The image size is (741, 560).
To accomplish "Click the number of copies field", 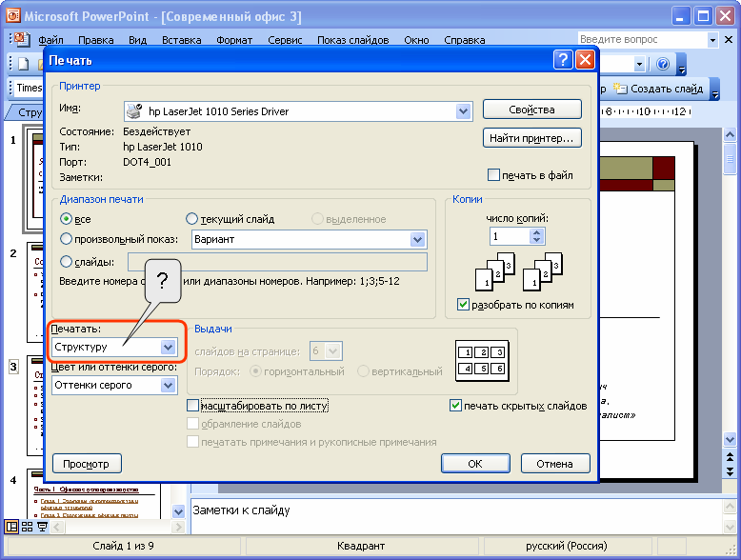I will tap(511, 236).
